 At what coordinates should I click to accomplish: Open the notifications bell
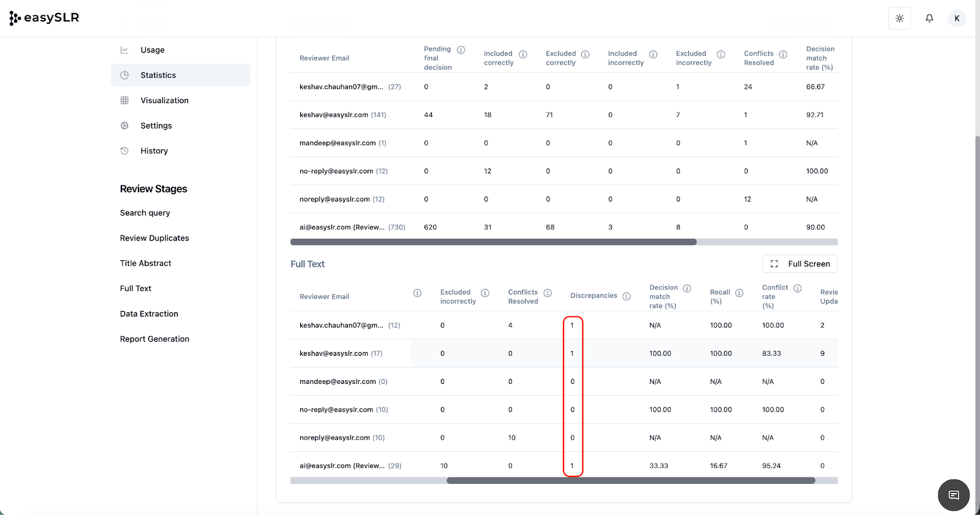point(929,18)
